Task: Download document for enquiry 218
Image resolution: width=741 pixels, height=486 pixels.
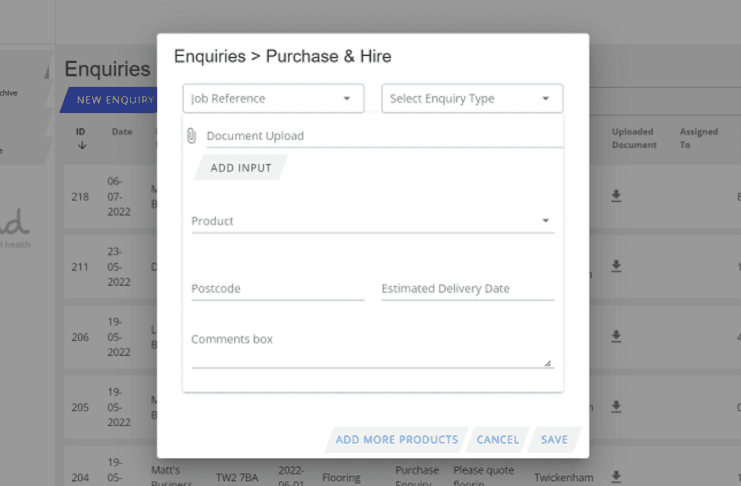Action: click(617, 196)
